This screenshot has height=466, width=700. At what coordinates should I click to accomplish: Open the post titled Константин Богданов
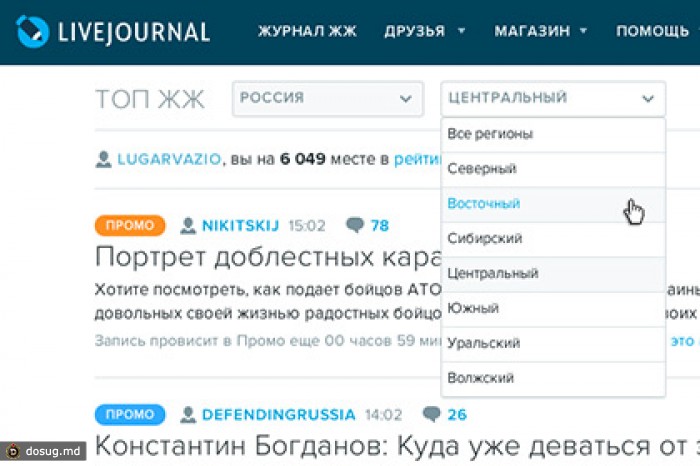pos(397,446)
